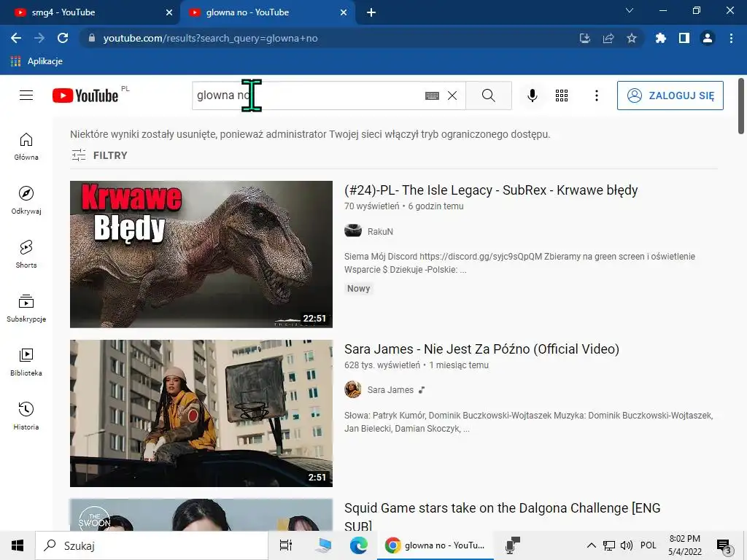Open Subskrypcje in the sidebar
Image resolution: width=747 pixels, height=560 pixels.
[26, 308]
